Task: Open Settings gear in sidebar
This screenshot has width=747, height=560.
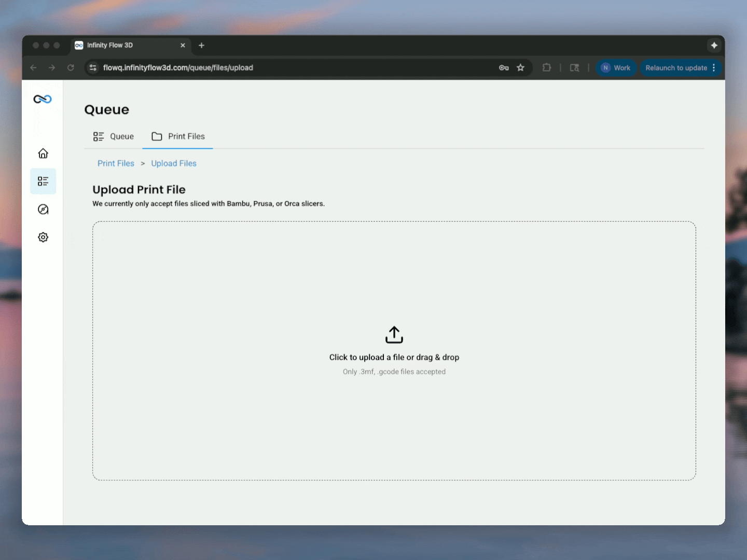Action: click(43, 237)
